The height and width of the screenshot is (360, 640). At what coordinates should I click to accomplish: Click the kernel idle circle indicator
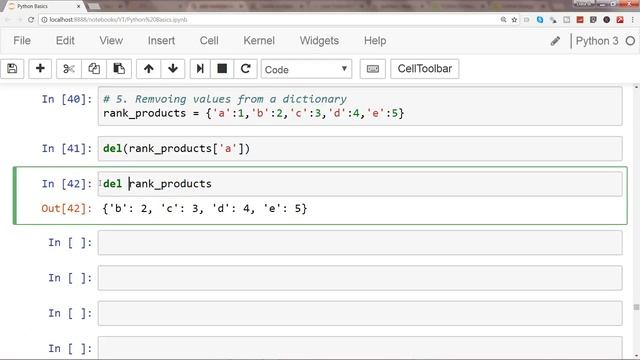[x=630, y=41]
